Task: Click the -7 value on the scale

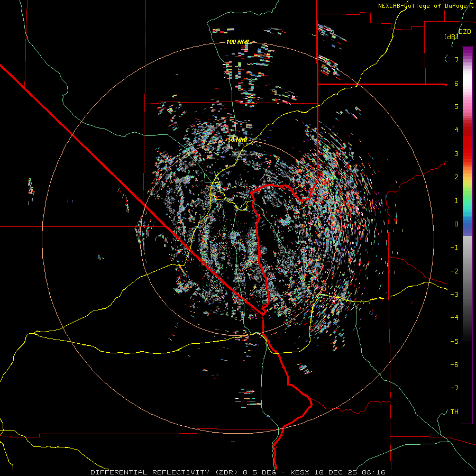Action: 454,388
